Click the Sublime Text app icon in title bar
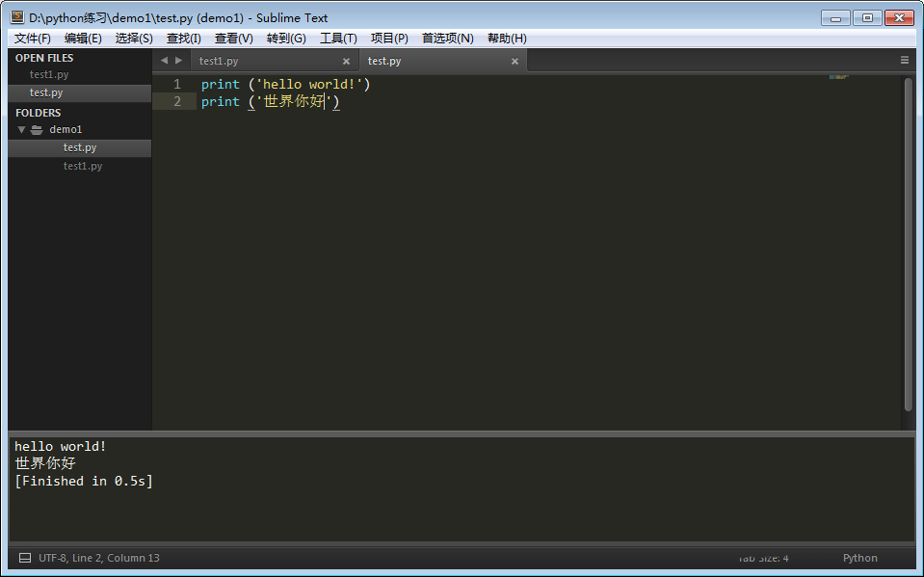 point(17,17)
